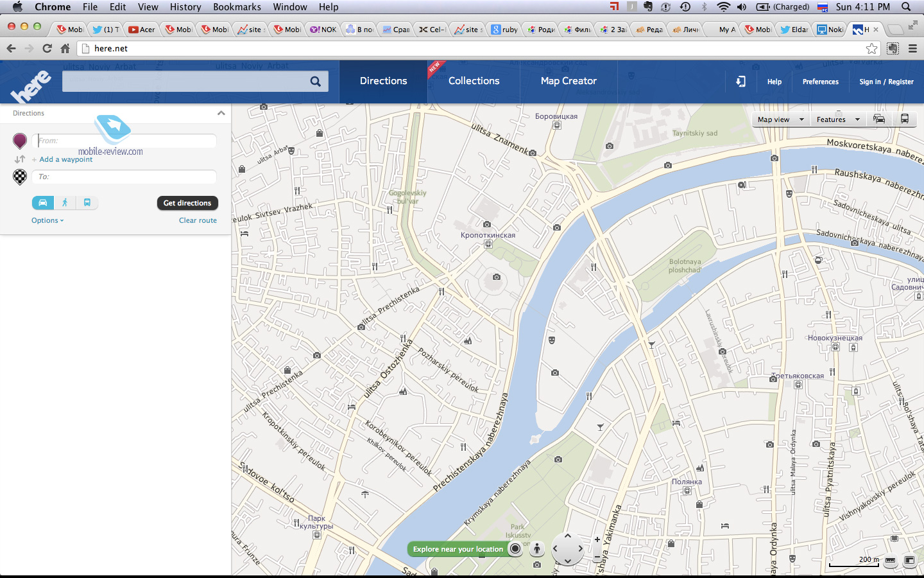This screenshot has height=578, width=924.
Task: Open Spotlight search in menu bar
Action: (x=906, y=6)
